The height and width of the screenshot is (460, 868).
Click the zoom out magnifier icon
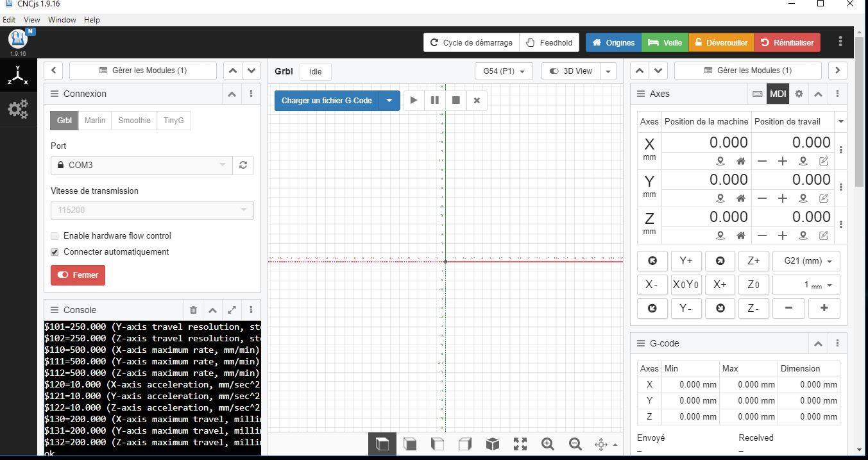(575, 444)
